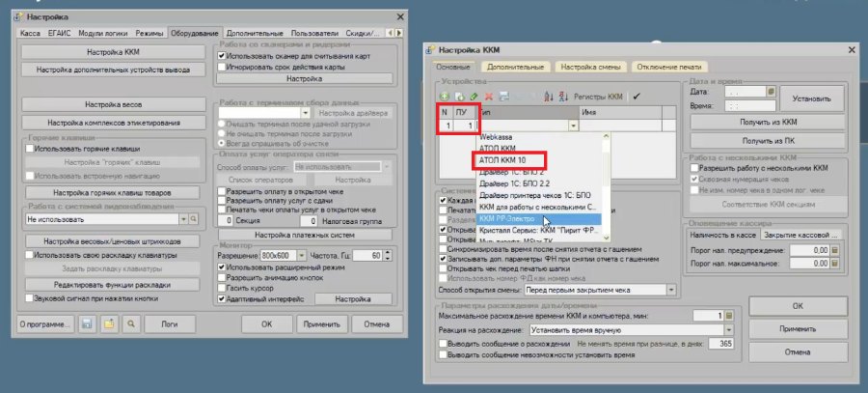Select Webkassa in the type list
The image size is (868, 393).
(x=496, y=136)
